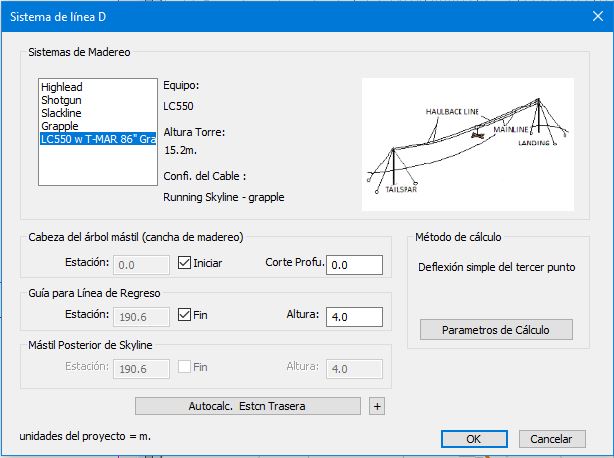Click the Cancelar button
This screenshot has width=614, height=458.
click(x=551, y=438)
